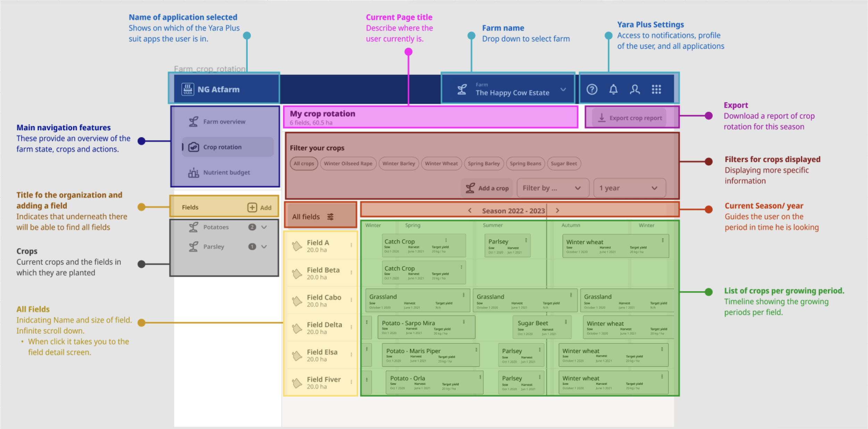This screenshot has height=429, width=868.
Task: Click the Parsley card in the Field A row
Action: tap(508, 246)
